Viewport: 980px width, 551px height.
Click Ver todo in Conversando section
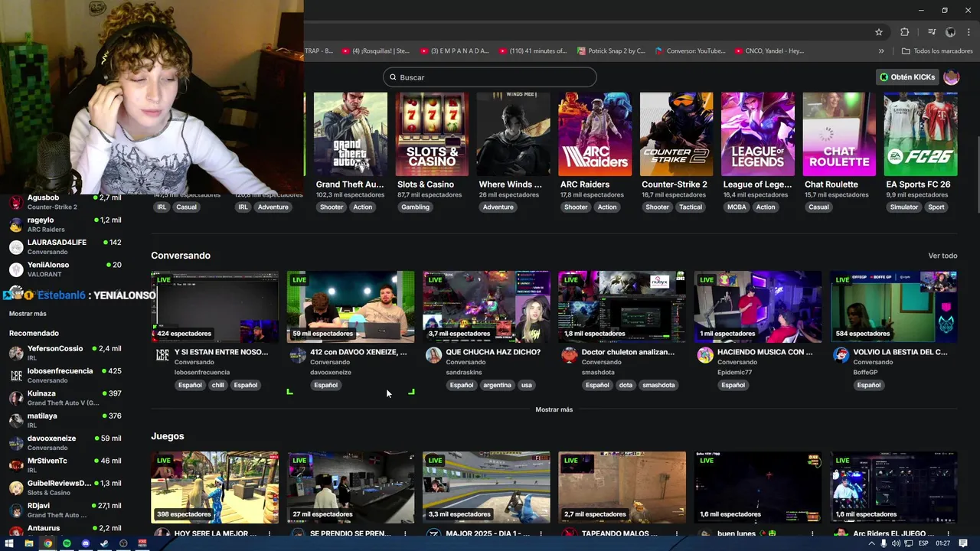click(942, 256)
